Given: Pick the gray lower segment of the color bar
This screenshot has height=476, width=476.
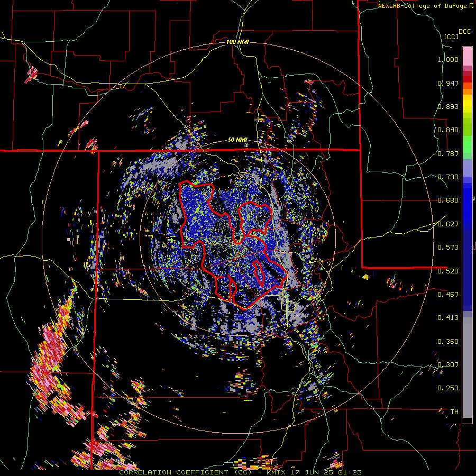Looking at the screenshot, I should coord(467,368).
